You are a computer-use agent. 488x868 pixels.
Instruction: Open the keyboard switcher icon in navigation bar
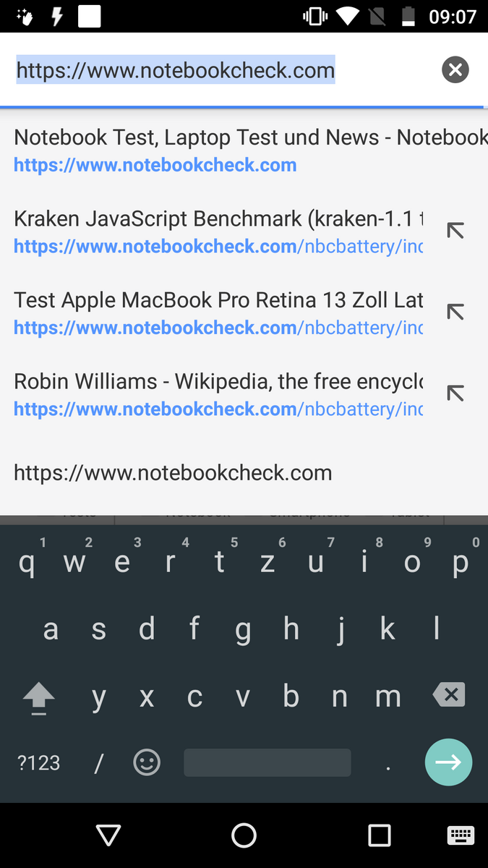461,835
